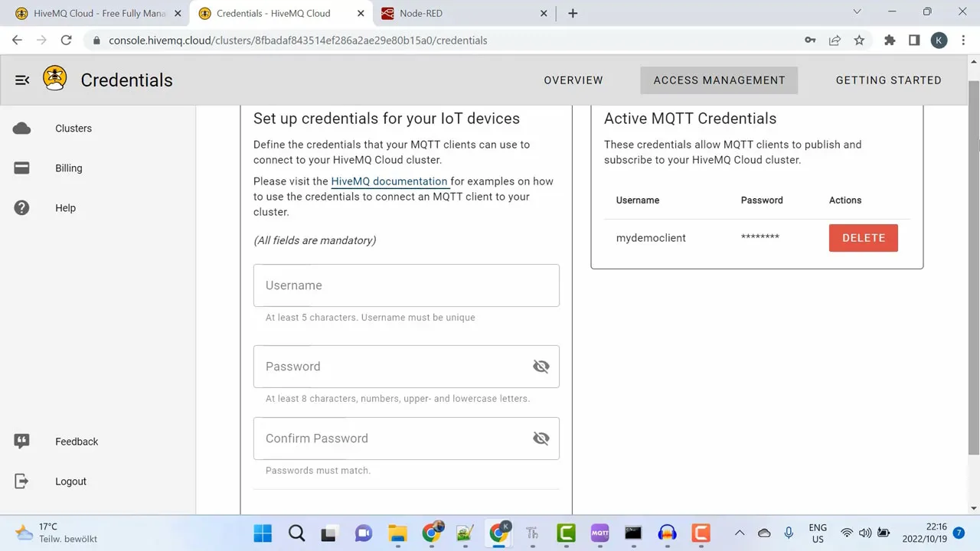Open the Chrome three-dot menu

[963, 41]
